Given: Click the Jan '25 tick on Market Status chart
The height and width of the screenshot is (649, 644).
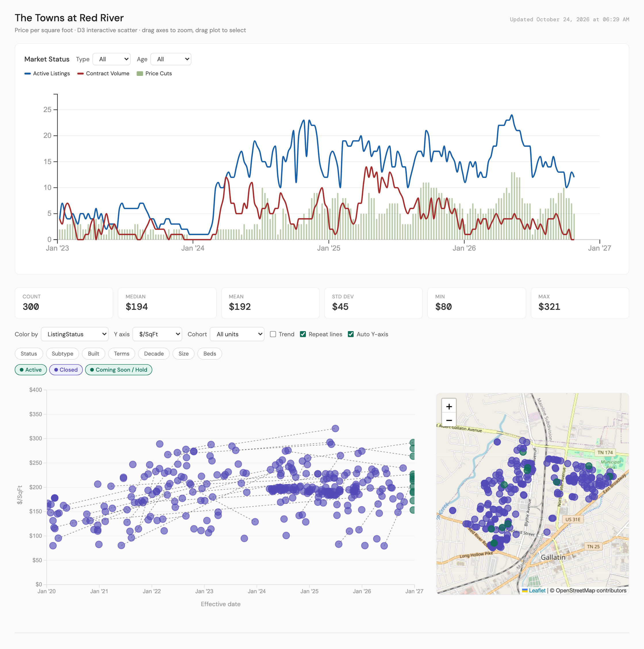Looking at the screenshot, I should tap(329, 248).
